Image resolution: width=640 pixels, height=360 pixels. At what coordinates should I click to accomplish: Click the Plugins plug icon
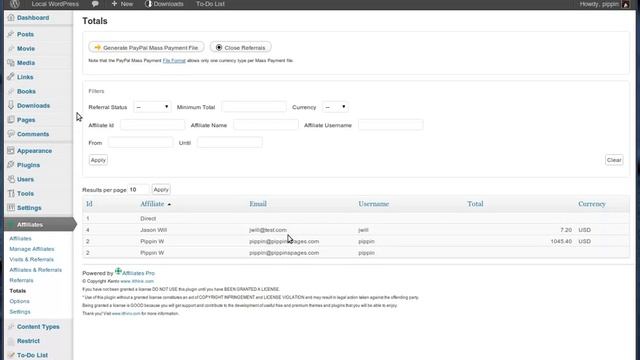point(11,165)
